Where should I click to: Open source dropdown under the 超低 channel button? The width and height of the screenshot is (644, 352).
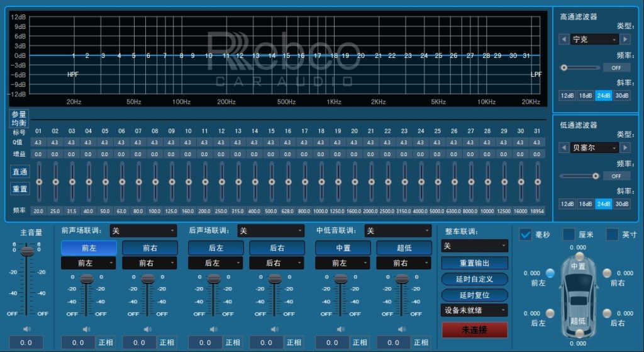404,263
